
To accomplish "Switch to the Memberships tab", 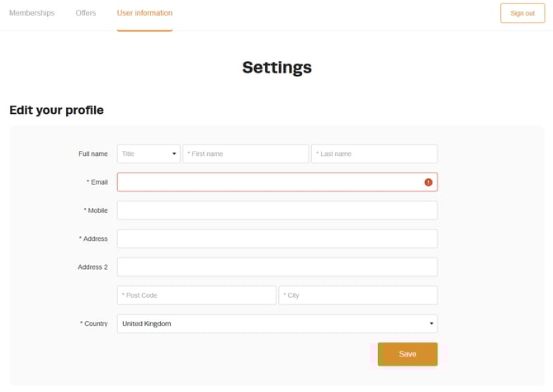I will pos(31,13).
